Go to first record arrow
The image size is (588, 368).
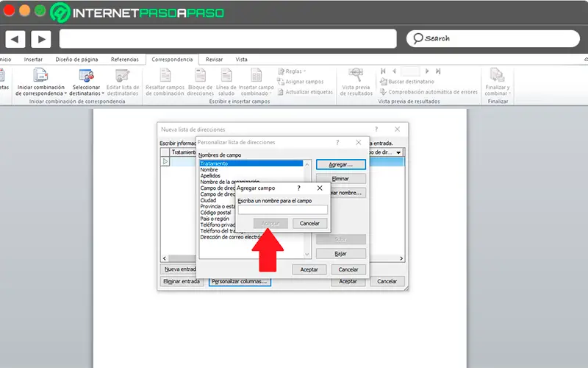pos(383,71)
